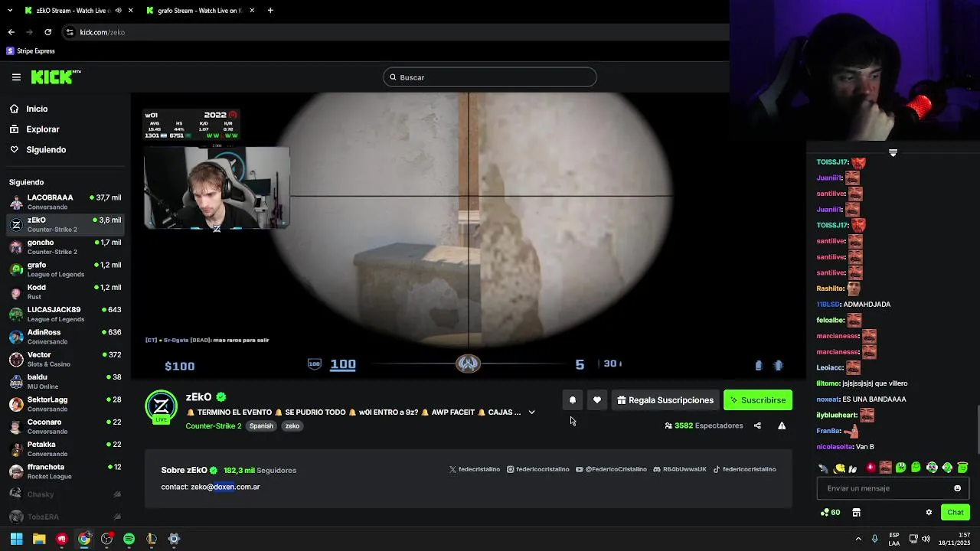The image size is (980, 551).
Task: Open Vector channel in following list
Action: point(65,359)
